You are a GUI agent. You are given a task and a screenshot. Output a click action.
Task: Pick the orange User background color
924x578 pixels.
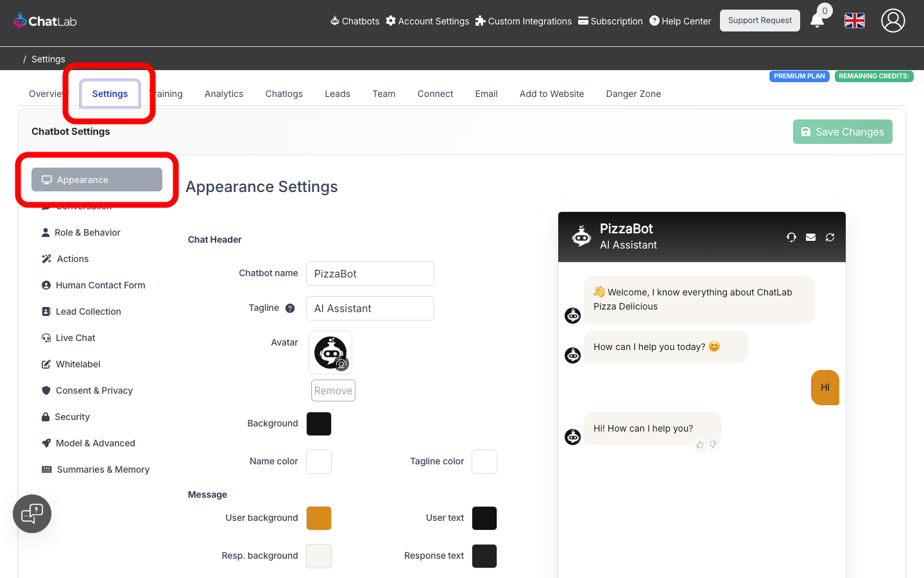point(319,518)
